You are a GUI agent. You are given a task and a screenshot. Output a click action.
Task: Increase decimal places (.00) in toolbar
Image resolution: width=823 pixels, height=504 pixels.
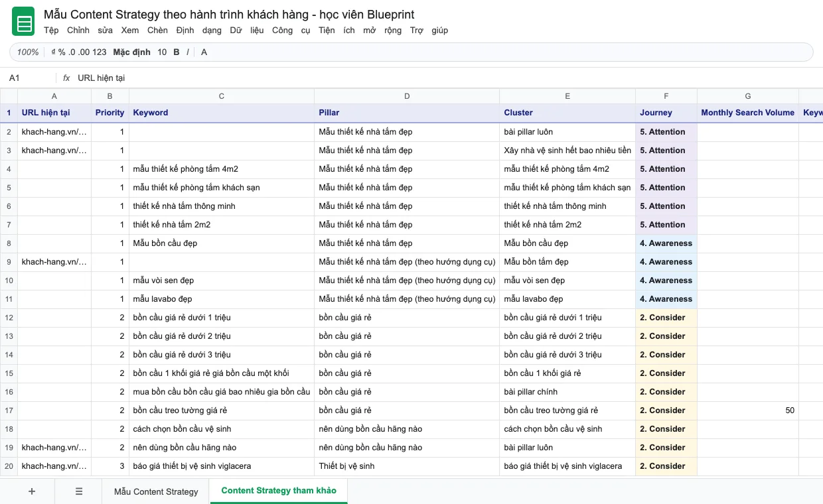tap(84, 52)
